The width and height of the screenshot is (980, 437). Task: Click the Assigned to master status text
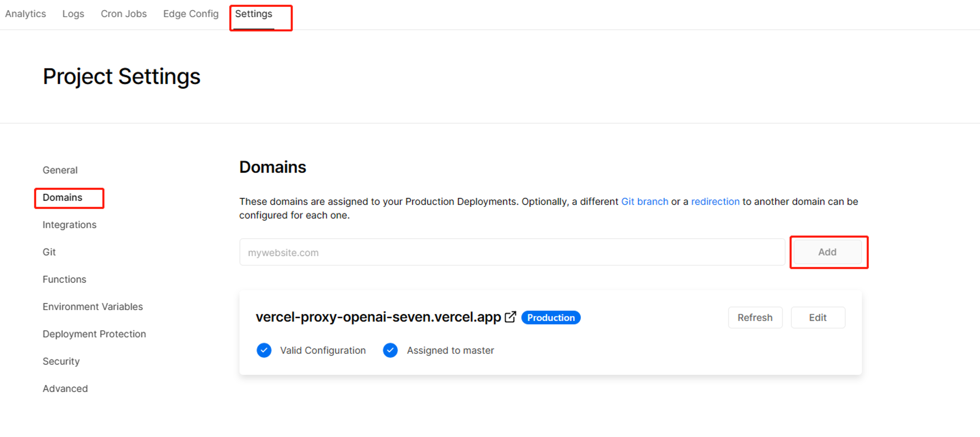450,350
